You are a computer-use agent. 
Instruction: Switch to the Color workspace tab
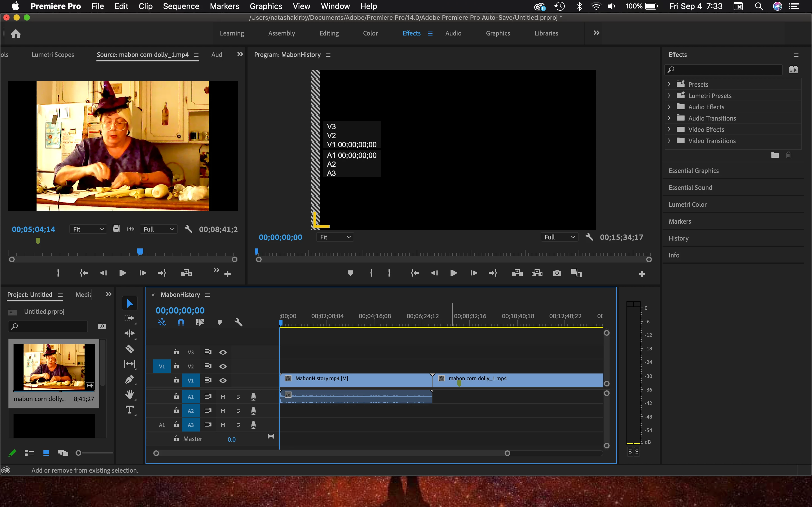pyautogui.click(x=370, y=33)
